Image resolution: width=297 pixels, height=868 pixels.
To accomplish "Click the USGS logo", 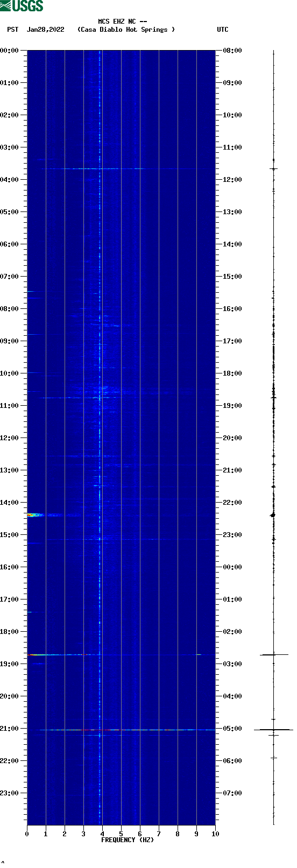I will point(22,6).
